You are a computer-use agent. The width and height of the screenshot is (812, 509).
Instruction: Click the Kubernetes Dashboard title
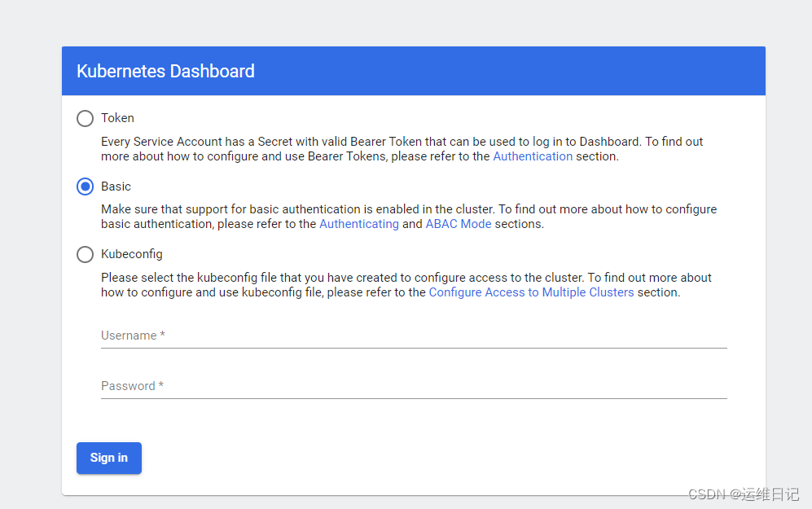165,71
